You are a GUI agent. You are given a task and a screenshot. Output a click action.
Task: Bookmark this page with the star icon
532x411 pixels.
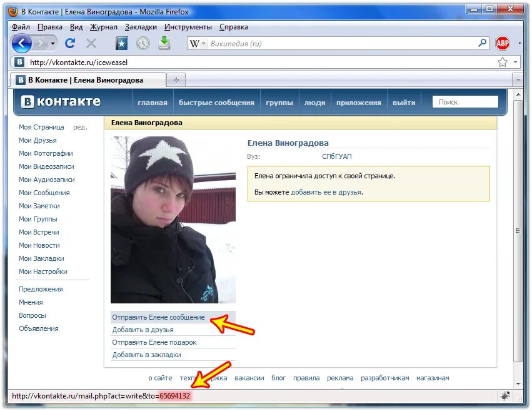(503, 62)
